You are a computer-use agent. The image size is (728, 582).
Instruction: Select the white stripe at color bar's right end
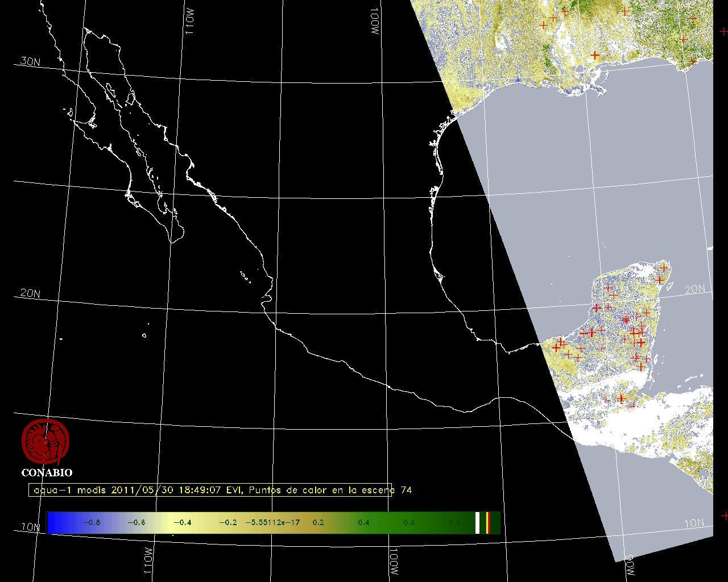point(478,522)
